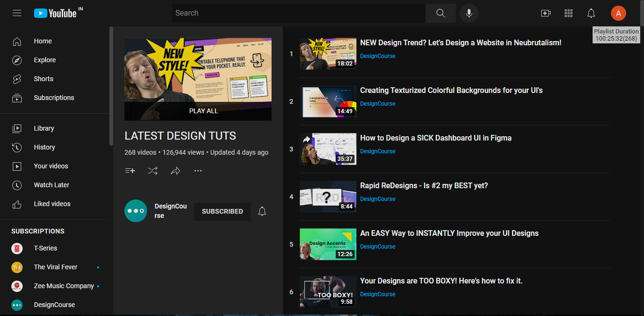Click the T-Series subscription name
Viewport: 644px width, 316px height.
click(x=45, y=248)
